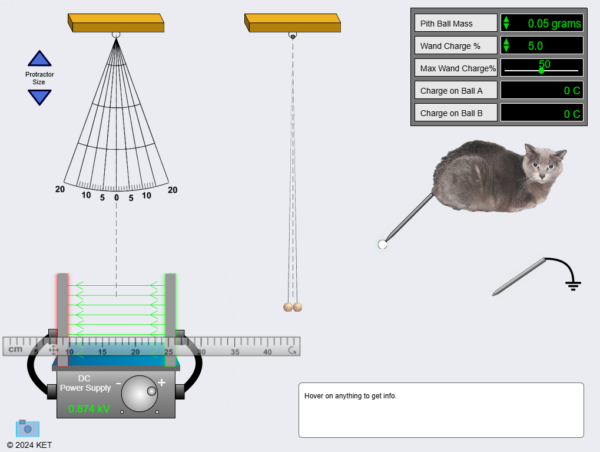600x452 pixels.
Task: Increase protractor size with up arrow
Action: pos(39,59)
